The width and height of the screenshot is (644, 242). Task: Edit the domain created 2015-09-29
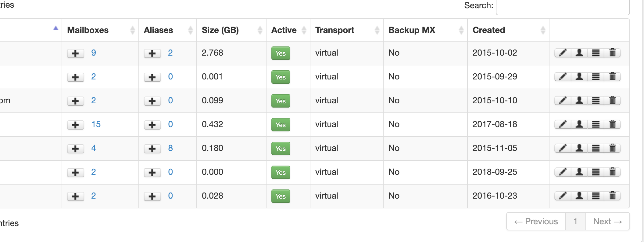coord(563,77)
